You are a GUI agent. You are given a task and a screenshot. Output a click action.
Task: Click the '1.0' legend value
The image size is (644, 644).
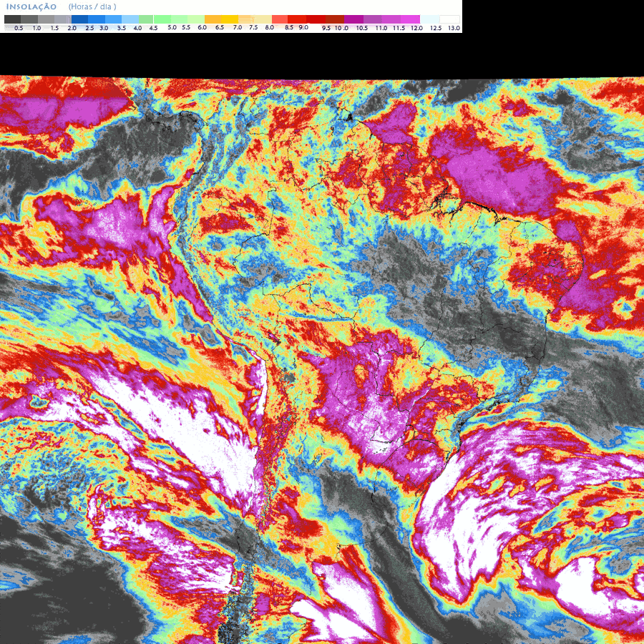36,28
